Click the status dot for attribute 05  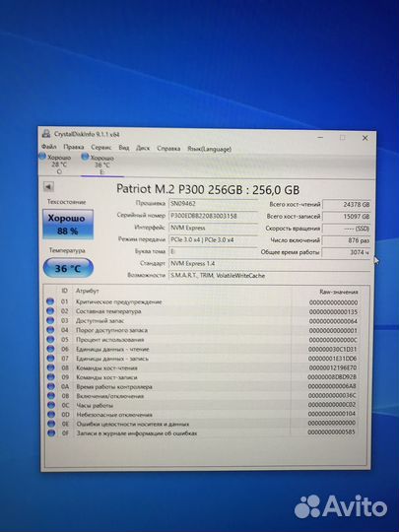(50, 339)
